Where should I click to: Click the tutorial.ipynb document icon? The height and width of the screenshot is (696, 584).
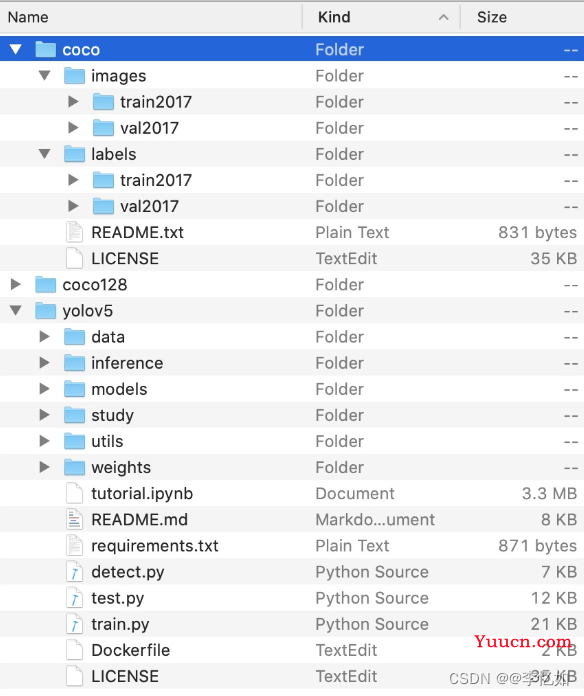[74, 493]
